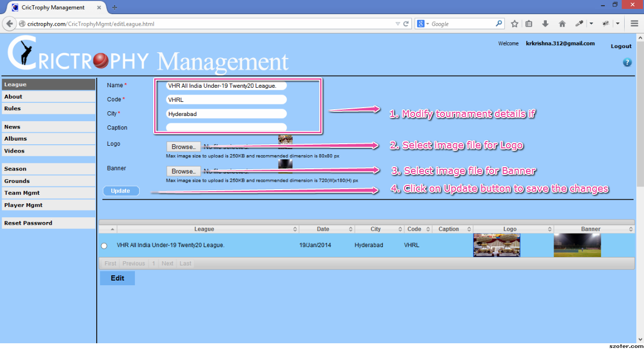Click the Update button to save changes
The image size is (644, 349).
[x=121, y=191]
